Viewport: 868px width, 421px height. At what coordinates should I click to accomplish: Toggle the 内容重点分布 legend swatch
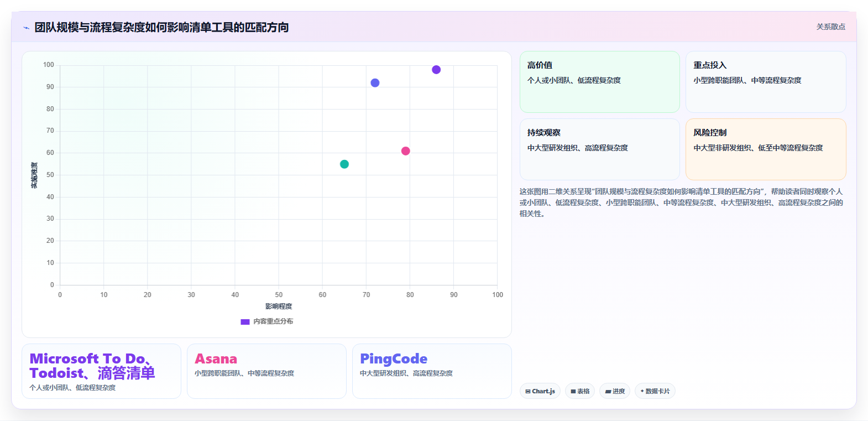245,322
